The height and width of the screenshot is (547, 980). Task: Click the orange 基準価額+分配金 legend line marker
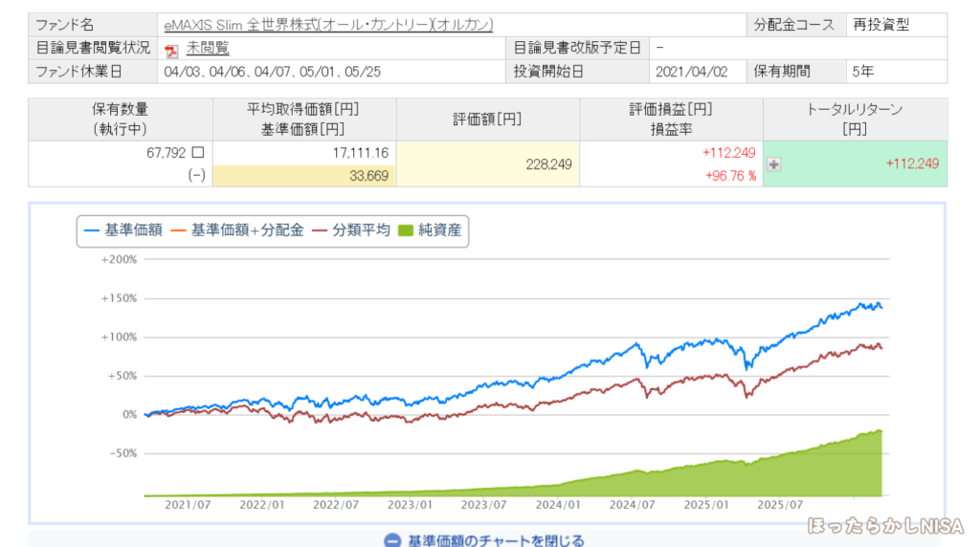tap(179, 230)
